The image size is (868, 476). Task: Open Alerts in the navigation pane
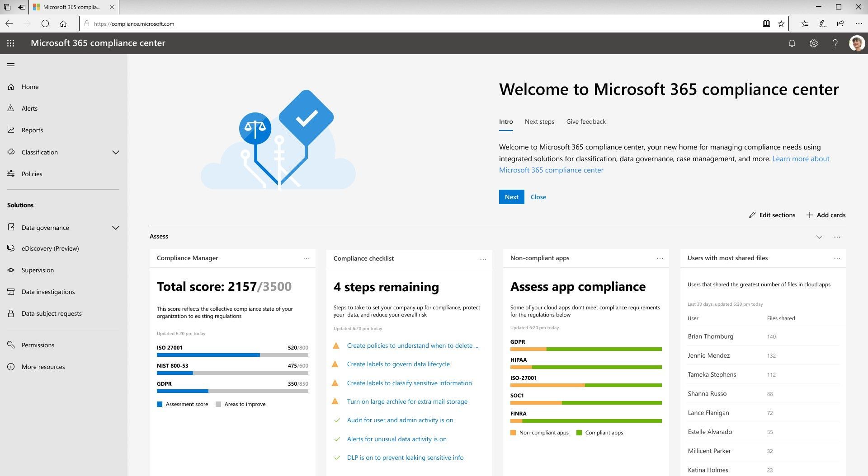[x=29, y=108]
